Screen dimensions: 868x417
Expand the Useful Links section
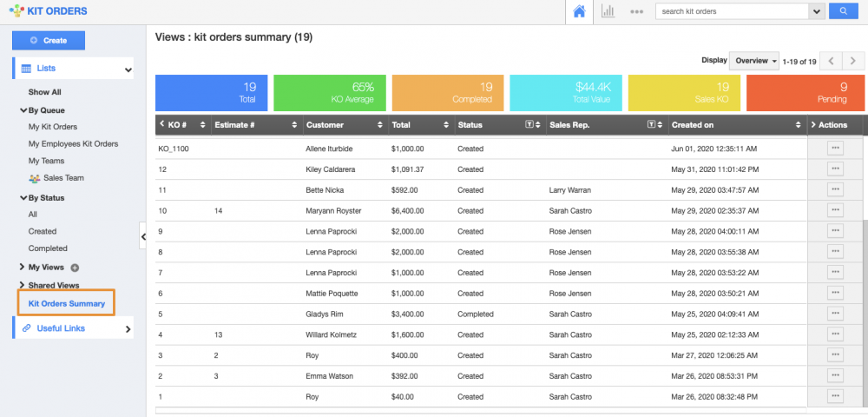[128, 328]
